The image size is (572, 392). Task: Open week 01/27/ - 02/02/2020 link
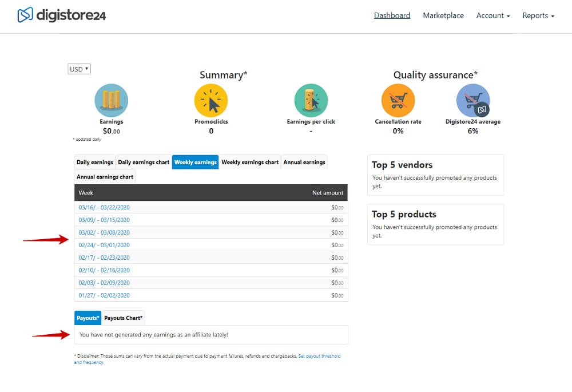[x=104, y=295]
